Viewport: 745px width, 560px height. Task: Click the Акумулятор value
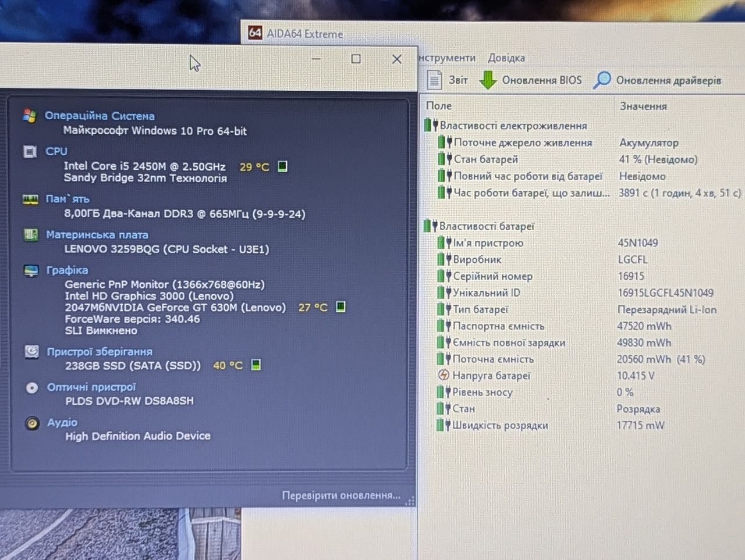(649, 142)
